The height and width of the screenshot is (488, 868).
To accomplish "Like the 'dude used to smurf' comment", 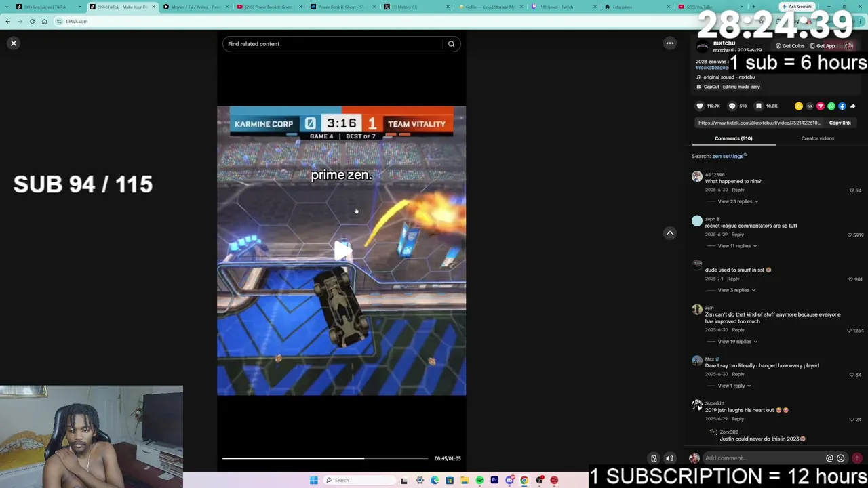I will click(850, 279).
